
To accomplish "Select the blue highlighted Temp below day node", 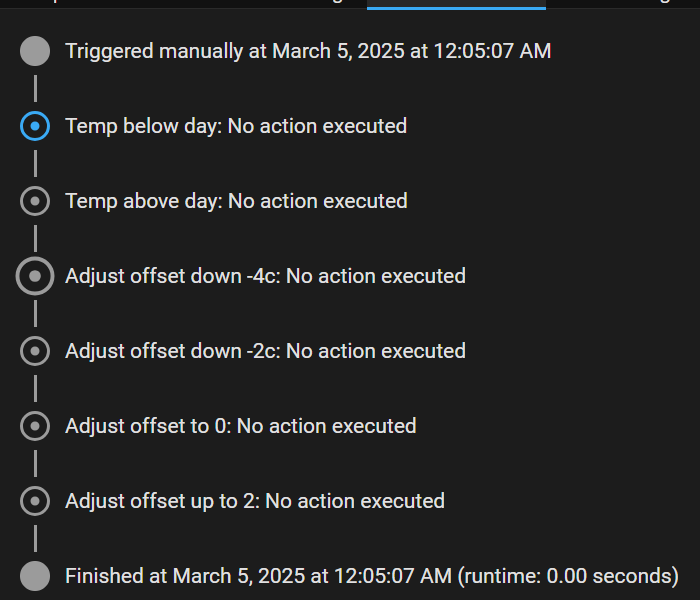I will point(35,126).
